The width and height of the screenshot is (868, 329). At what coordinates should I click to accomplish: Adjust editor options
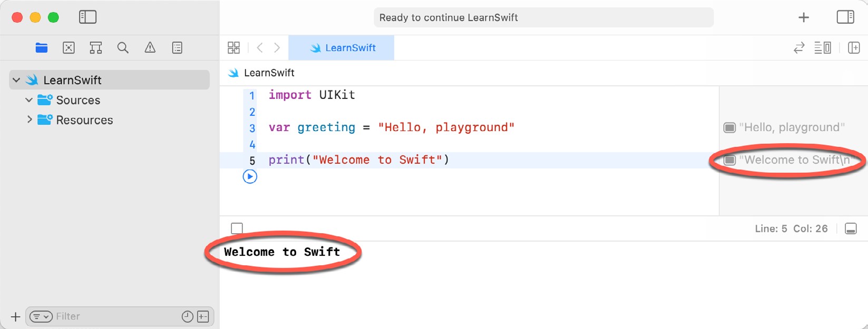pos(823,48)
